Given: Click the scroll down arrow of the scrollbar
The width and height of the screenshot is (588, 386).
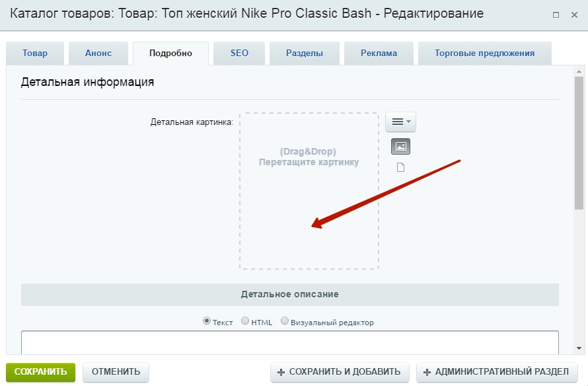Looking at the screenshot, I should 579,348.
